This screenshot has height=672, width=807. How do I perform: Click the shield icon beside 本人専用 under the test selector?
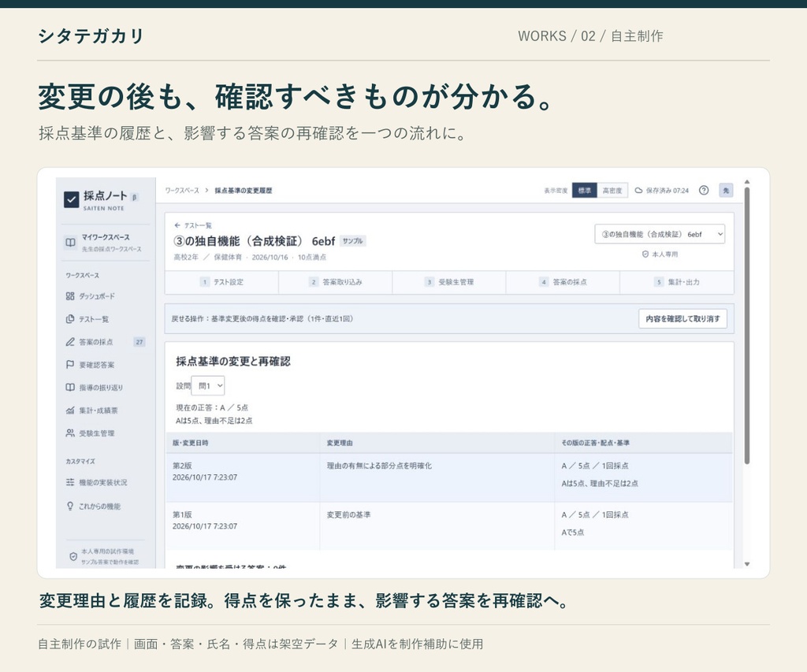(645, 254)
